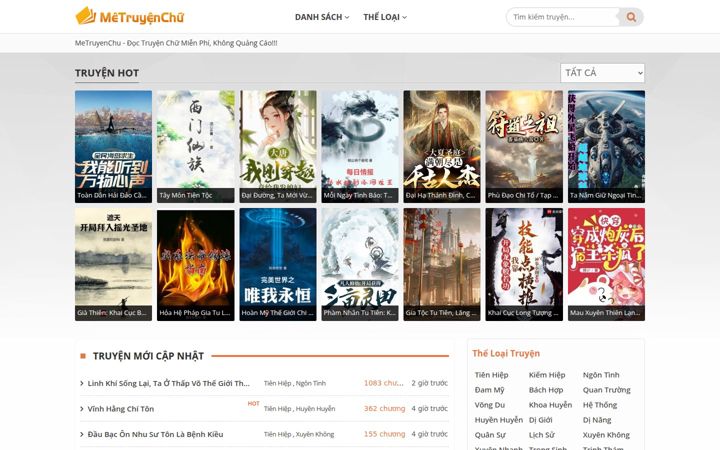The image size is (720, 450).
Task: Select Quan Trường genre
Action: click(607, 390)
